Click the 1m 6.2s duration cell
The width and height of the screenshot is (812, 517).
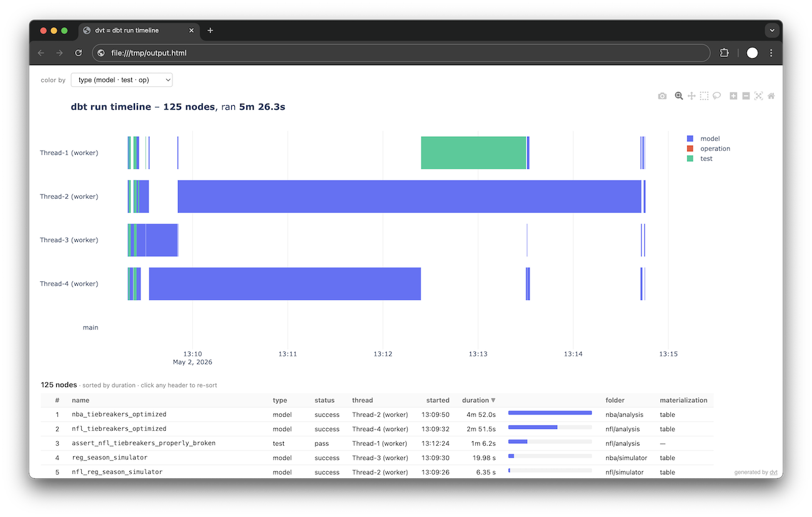(x=483, y=443)
